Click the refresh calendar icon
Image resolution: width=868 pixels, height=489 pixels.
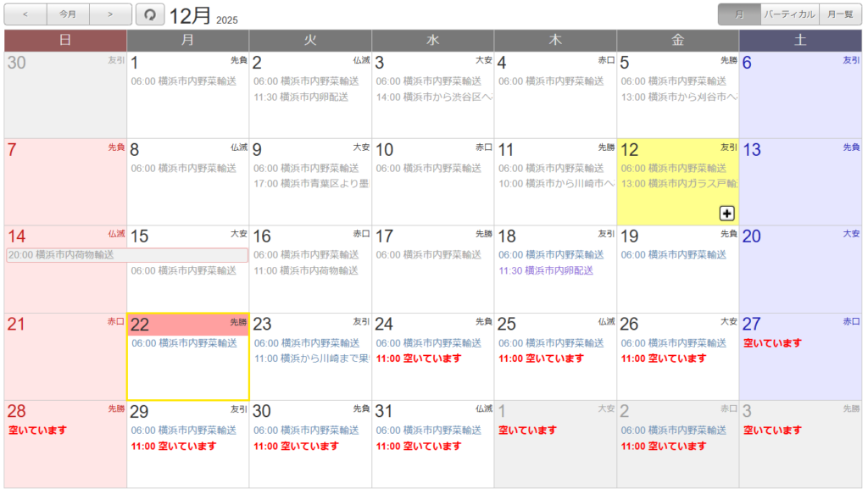tap(150, 14)
